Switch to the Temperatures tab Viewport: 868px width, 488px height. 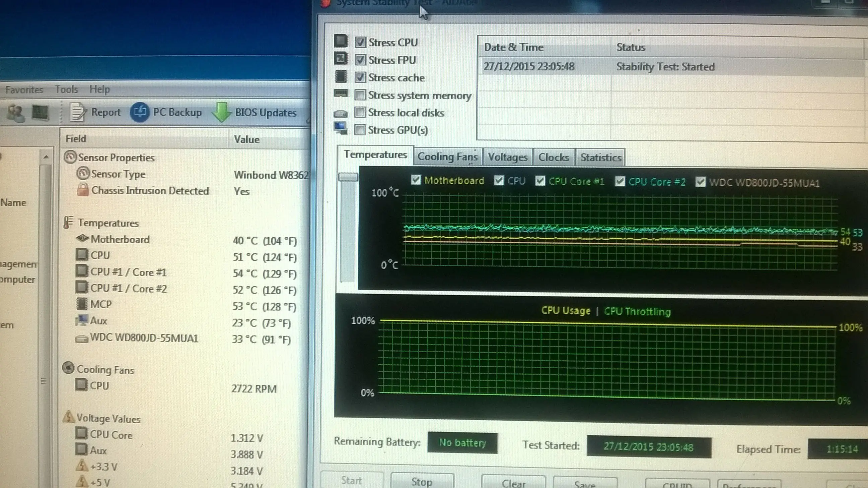pos(375,155)
